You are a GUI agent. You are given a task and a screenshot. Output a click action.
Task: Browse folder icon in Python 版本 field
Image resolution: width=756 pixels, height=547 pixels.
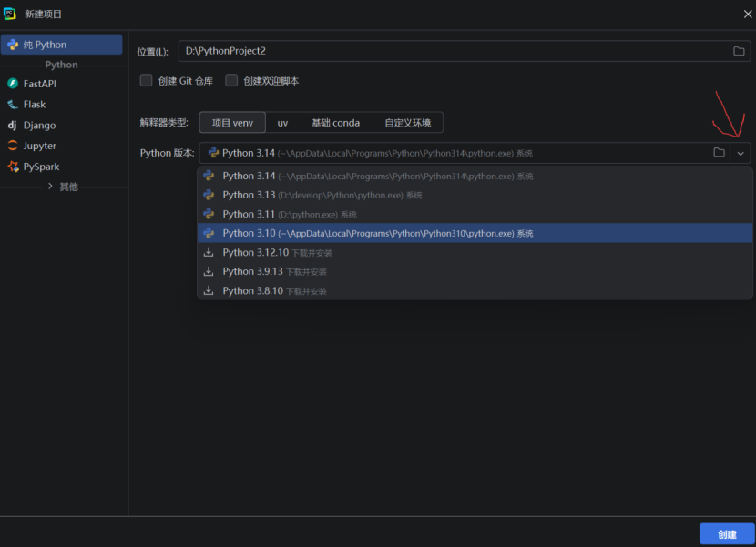(719, 153)
